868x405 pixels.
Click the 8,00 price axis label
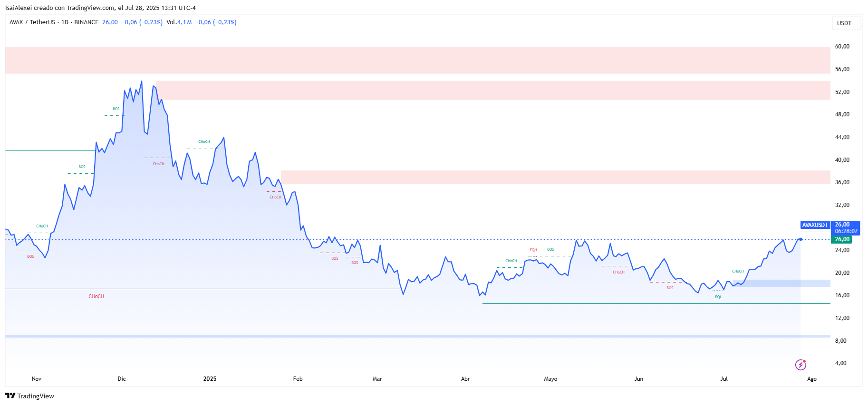[840, 341]
